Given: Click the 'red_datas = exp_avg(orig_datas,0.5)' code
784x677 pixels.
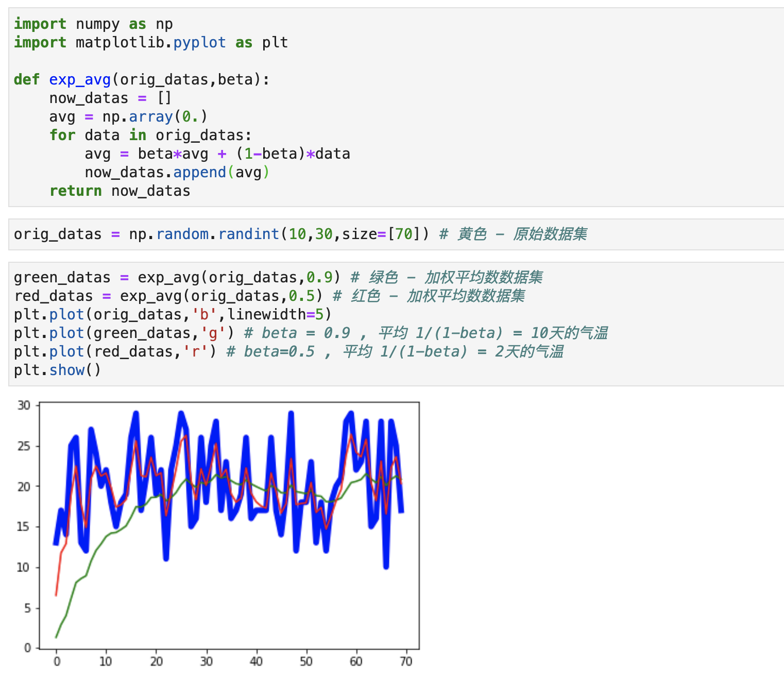Looking at the screenshot, I should [x=168, y=296].
